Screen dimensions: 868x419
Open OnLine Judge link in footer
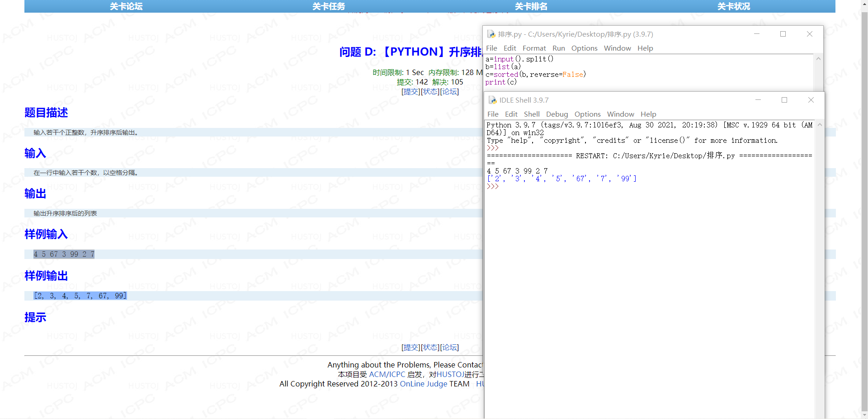423,384
